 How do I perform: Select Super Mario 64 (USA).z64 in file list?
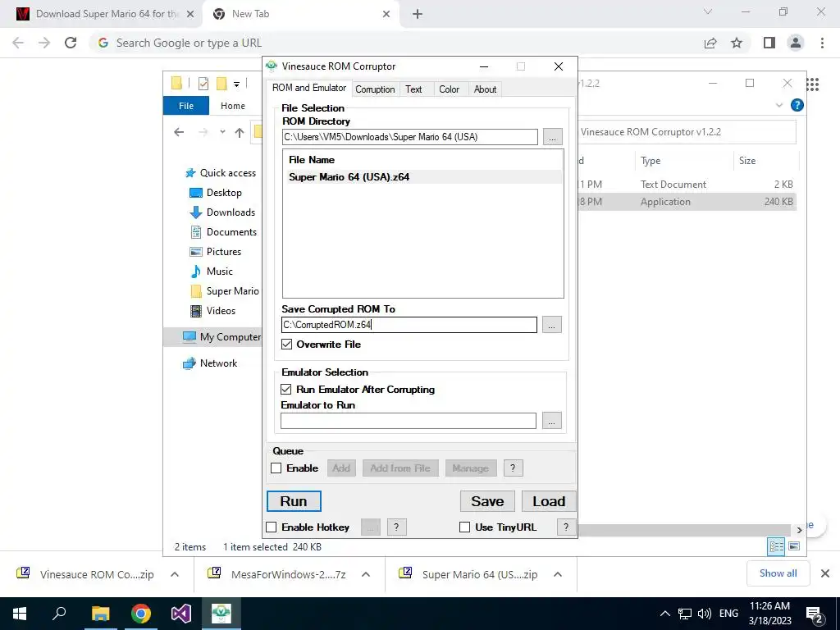coord(422,177)
